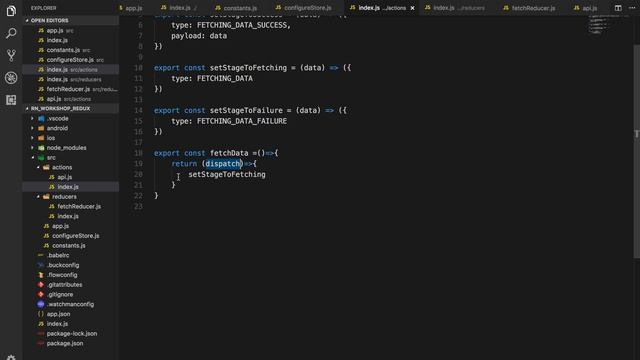Open fetchReducer.js in Open Editors list
Image resolution: width=640 pixels, height=360 pixels.
71,89
